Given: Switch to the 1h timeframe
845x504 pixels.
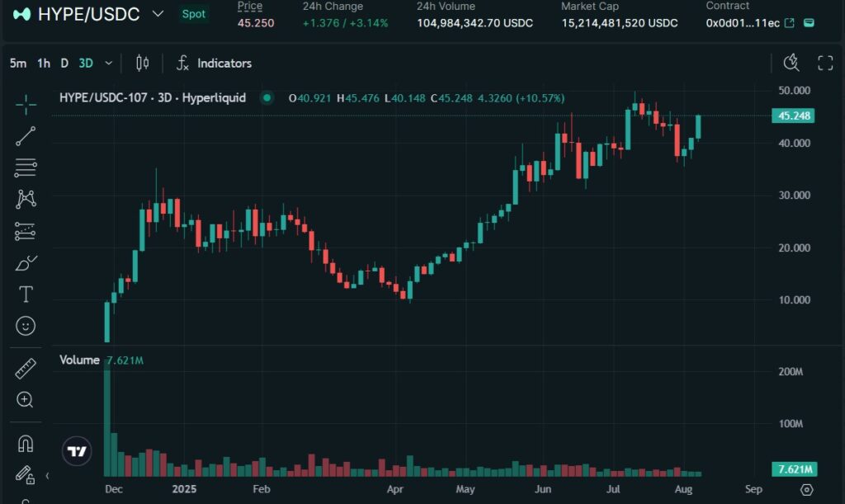Looking at the screenshot, I should [x=44, y=63].
